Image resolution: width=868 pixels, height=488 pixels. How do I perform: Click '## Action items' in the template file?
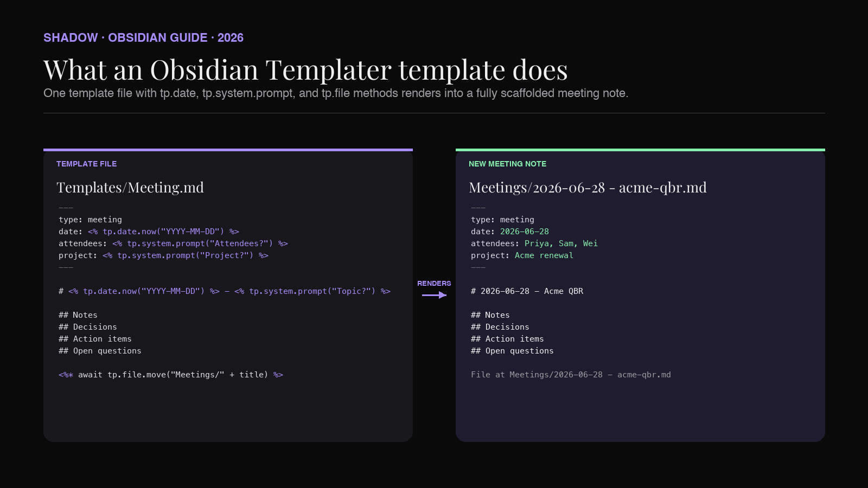[x=95, y=339]
